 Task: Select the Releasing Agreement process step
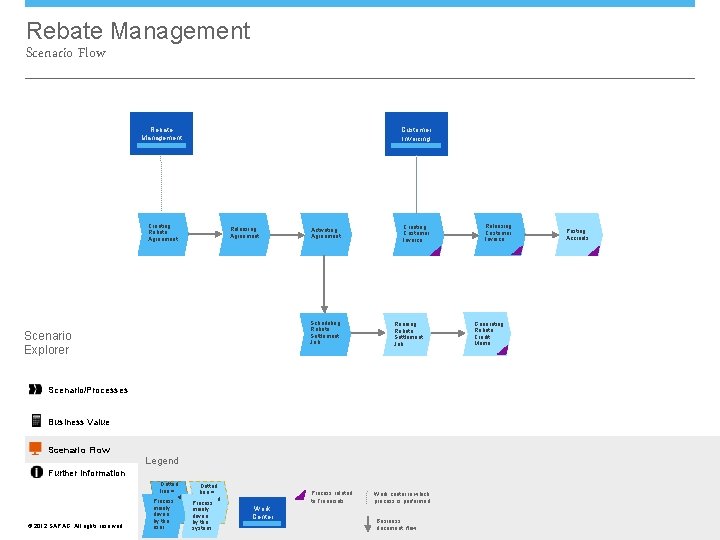(244, 234)
